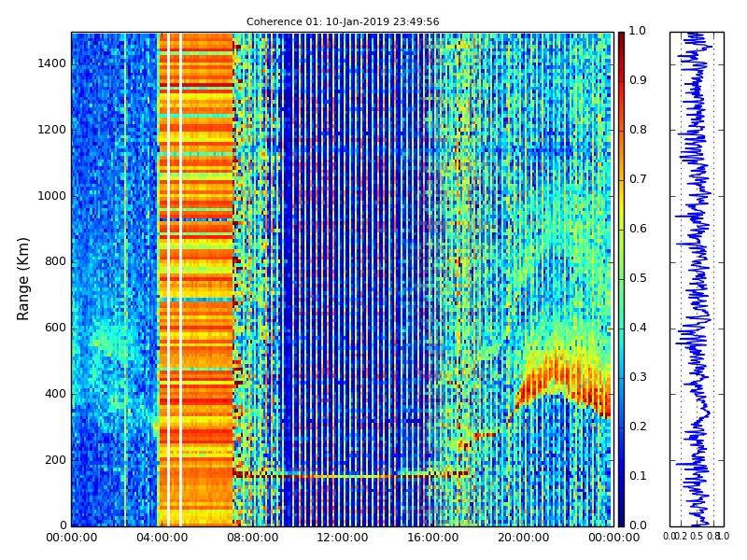Click the colorbar label 0.5
The image size is (747, 560).
coord(638,278)
